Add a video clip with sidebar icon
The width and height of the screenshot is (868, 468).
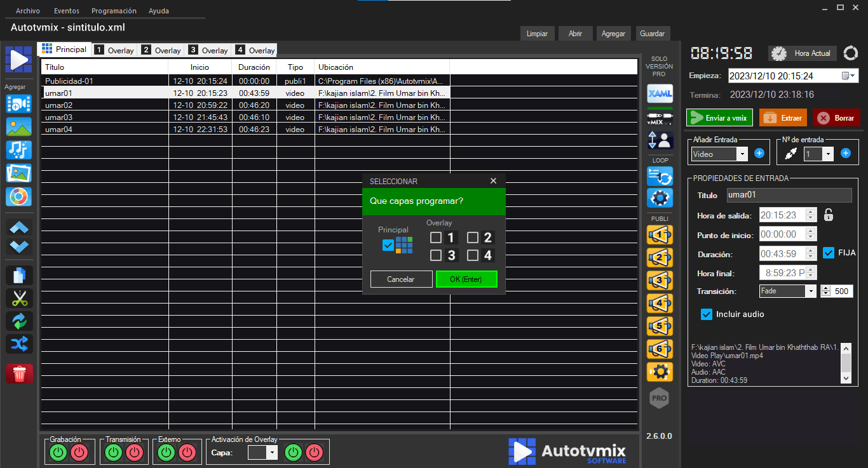(18, 104)
